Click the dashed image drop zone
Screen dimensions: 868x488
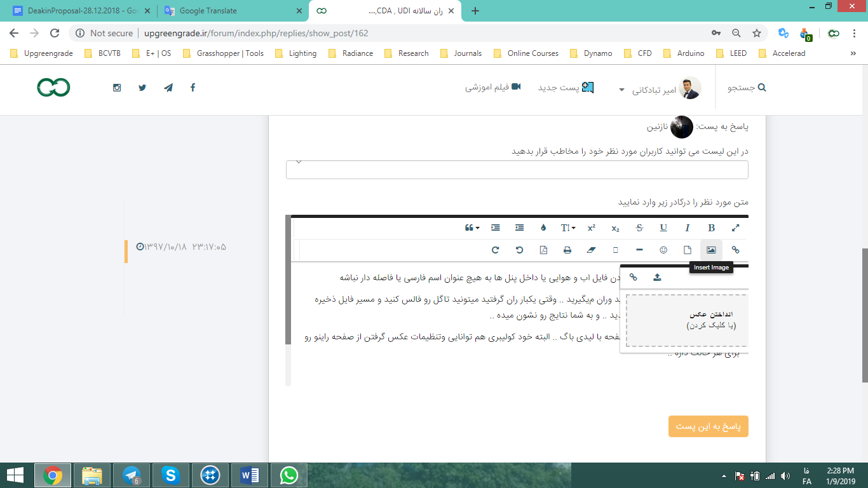tap(688, 320)
